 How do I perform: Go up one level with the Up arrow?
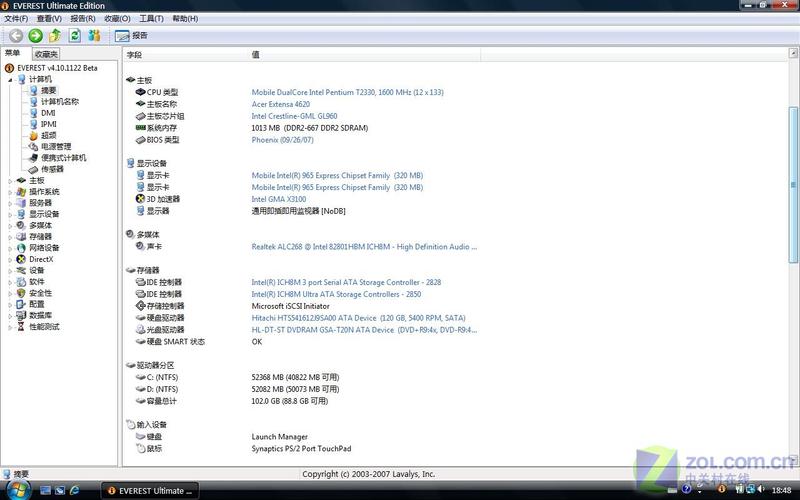click(x=55, y=35)
